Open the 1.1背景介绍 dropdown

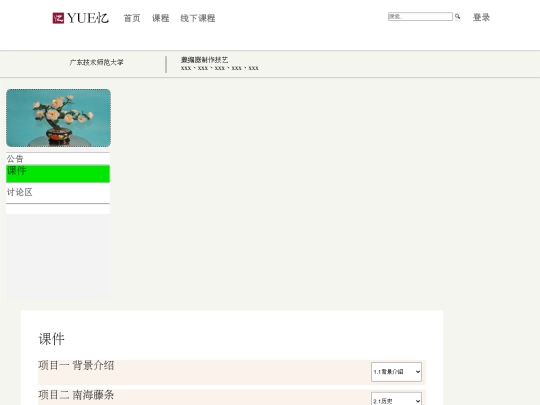[396, 372]
